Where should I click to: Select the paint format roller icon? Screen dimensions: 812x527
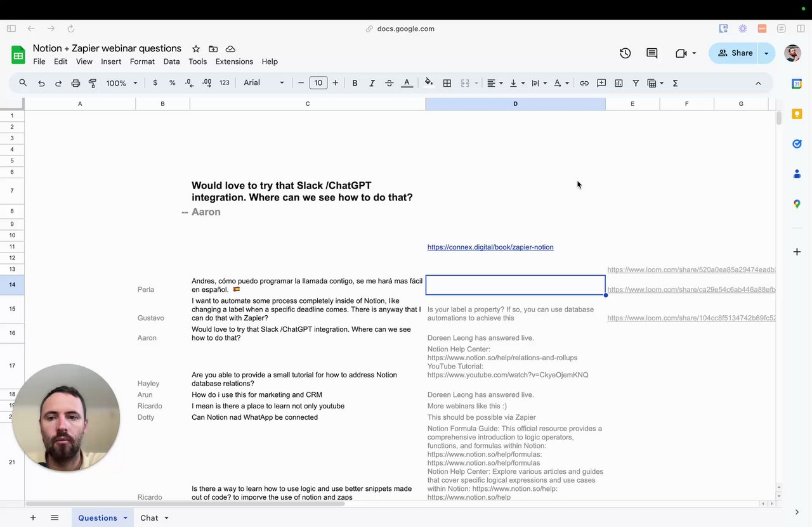[x=93, y=83]
